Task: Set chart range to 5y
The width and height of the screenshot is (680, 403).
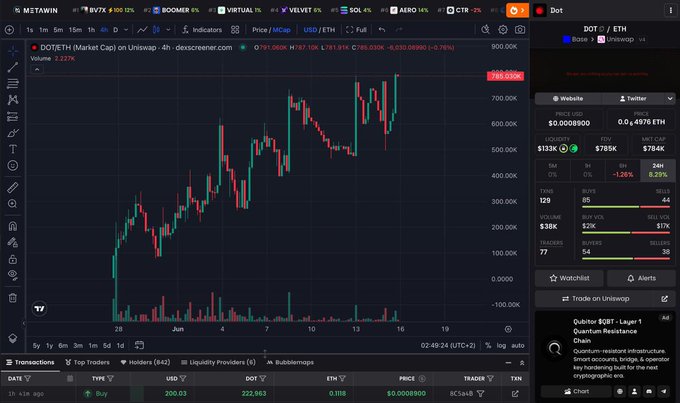Action: pyautogui.click(x=36, y=345)
